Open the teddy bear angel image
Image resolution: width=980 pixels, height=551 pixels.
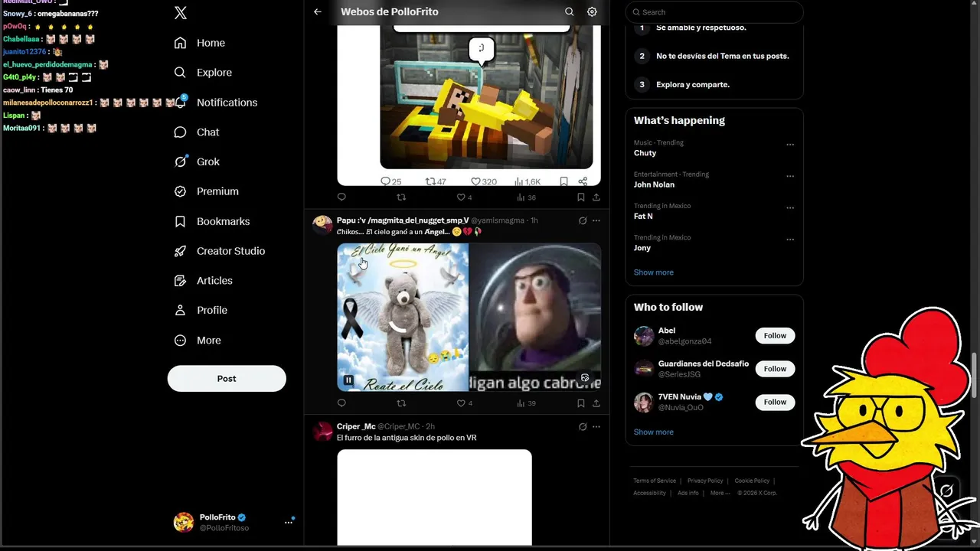point(403,318)
